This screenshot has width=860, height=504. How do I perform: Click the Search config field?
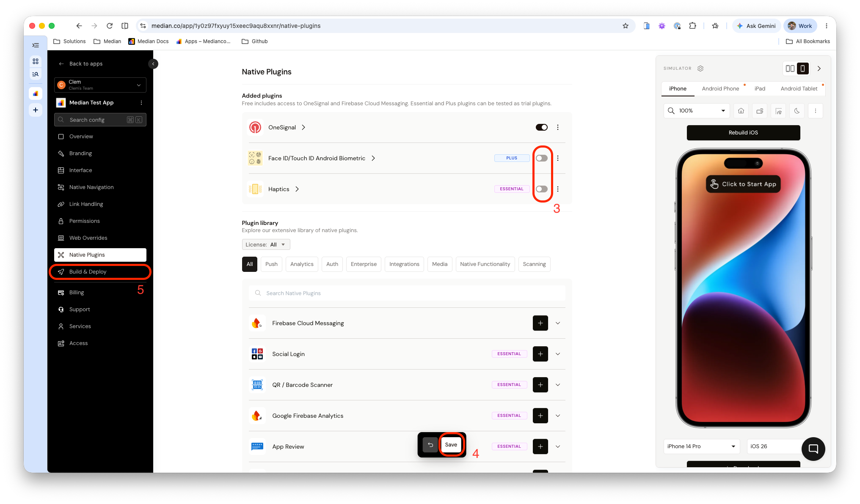pos(100,120)
